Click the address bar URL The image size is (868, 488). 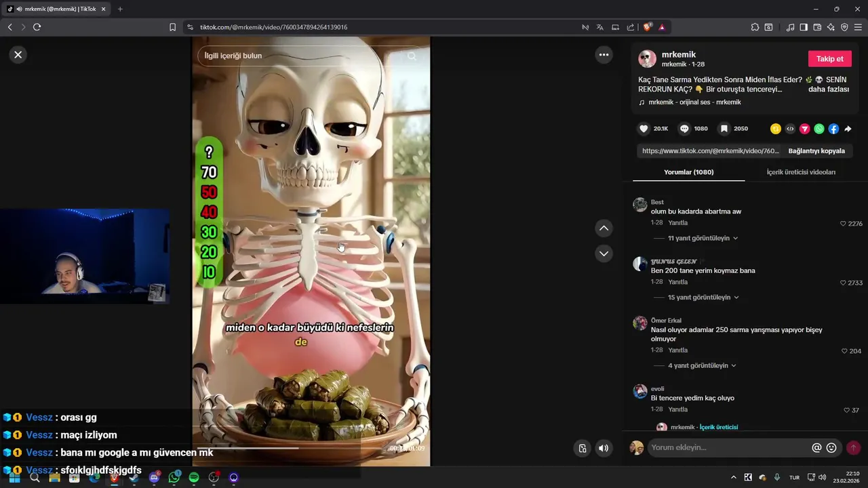coord(273,27)
